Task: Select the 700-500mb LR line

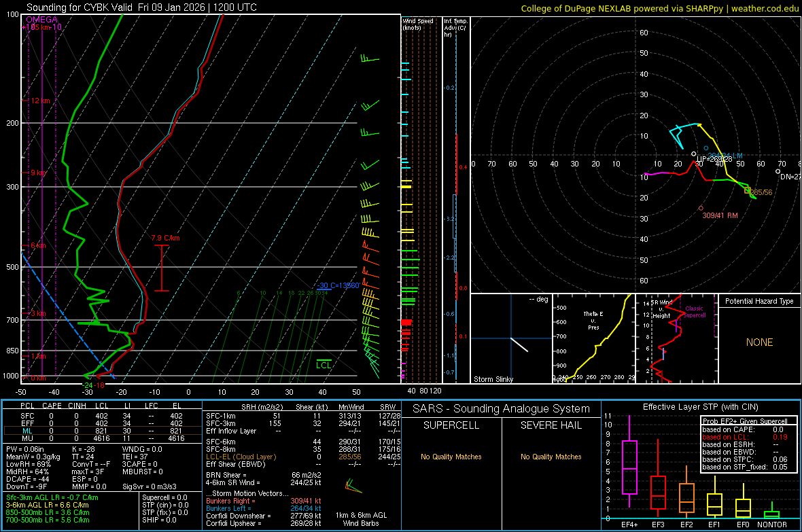Action: click(x=48, y=520)
